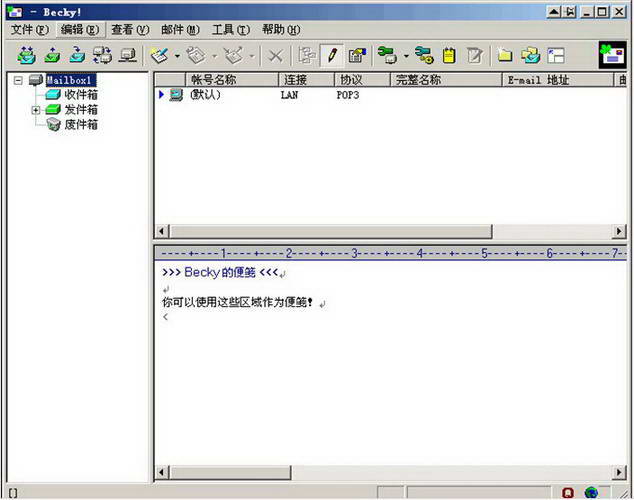Open the 帮助(H) menu

pos(281,30)
